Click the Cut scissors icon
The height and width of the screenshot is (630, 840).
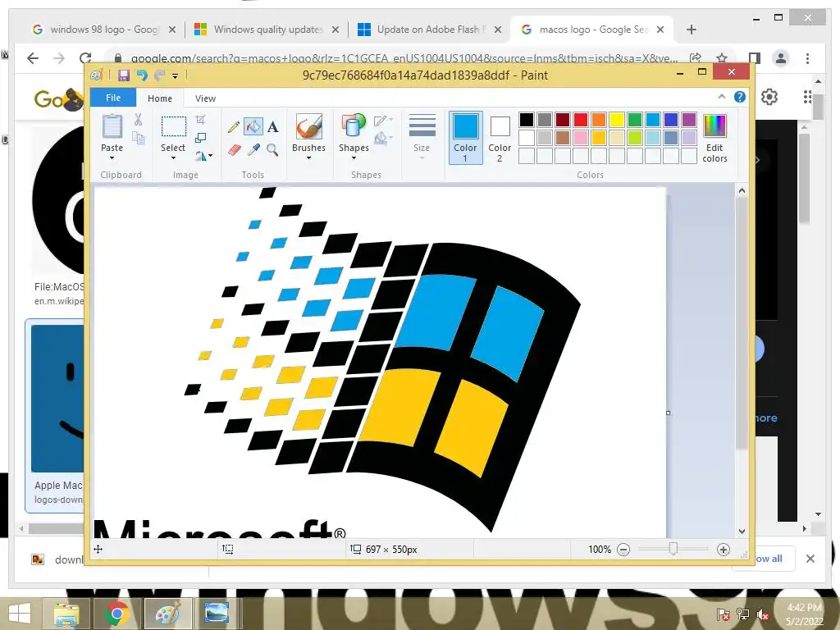pos(138,120)
